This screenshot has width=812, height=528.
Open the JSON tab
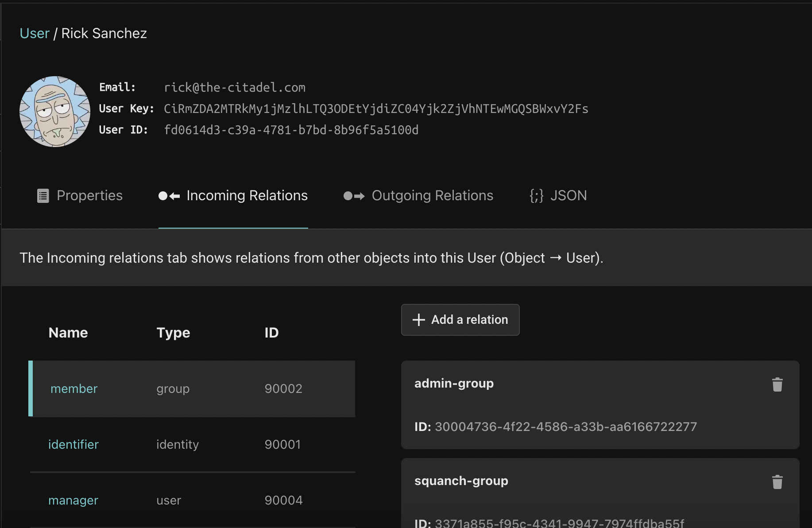point(568,196)
